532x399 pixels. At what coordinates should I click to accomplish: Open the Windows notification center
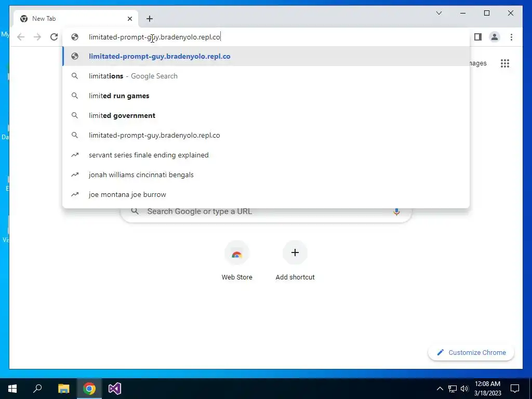tap(515, 389)
